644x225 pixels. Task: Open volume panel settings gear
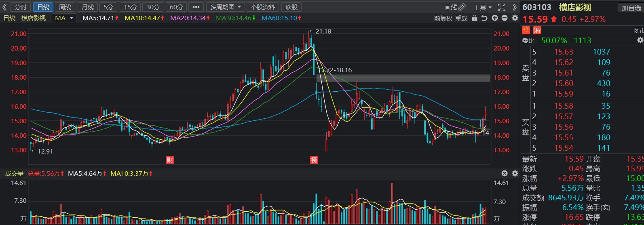515,173
